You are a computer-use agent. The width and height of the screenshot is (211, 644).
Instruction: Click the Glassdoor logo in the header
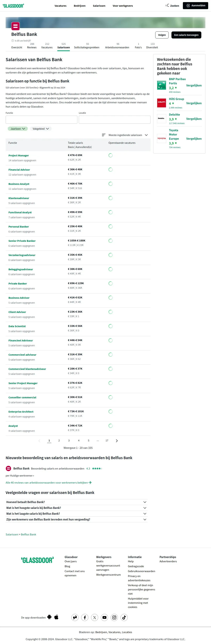[13, 6]
